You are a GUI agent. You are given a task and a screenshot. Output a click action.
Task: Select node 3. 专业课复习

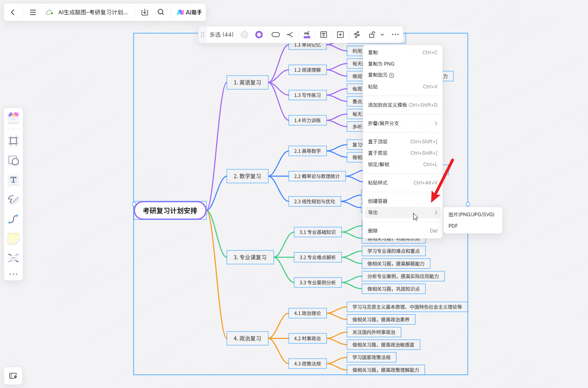(250, 257)
